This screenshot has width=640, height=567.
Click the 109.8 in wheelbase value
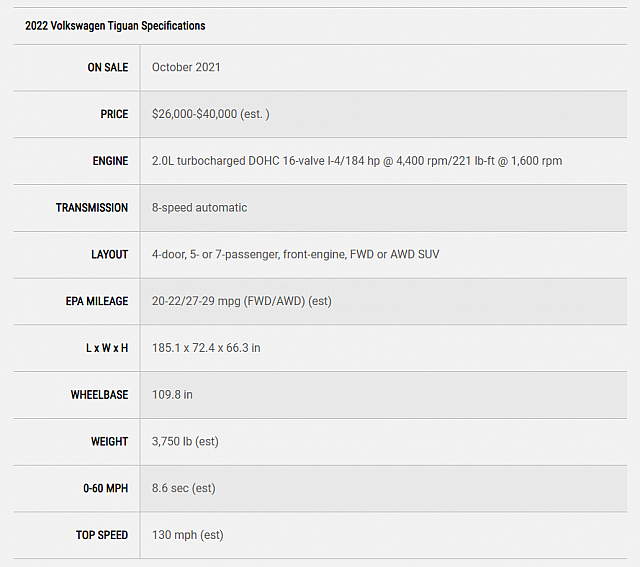(172, 395)
